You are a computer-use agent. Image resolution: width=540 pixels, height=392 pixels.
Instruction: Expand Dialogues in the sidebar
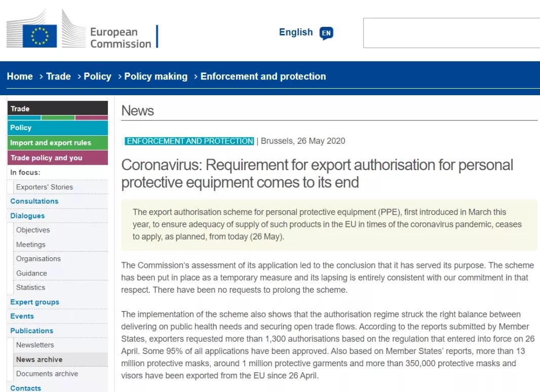click(x=27, y=216)
